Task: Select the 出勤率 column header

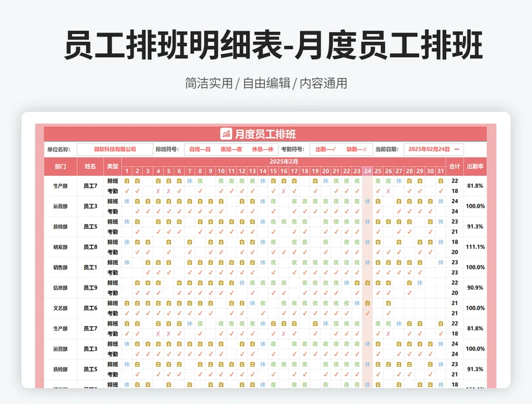Action: pos(475,166)
